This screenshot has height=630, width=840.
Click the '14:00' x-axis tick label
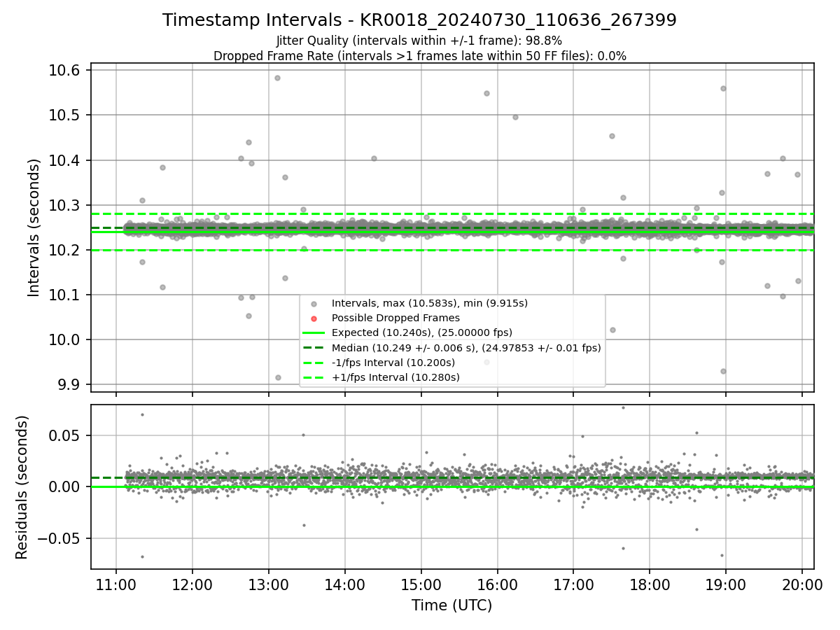coord(345,584)
